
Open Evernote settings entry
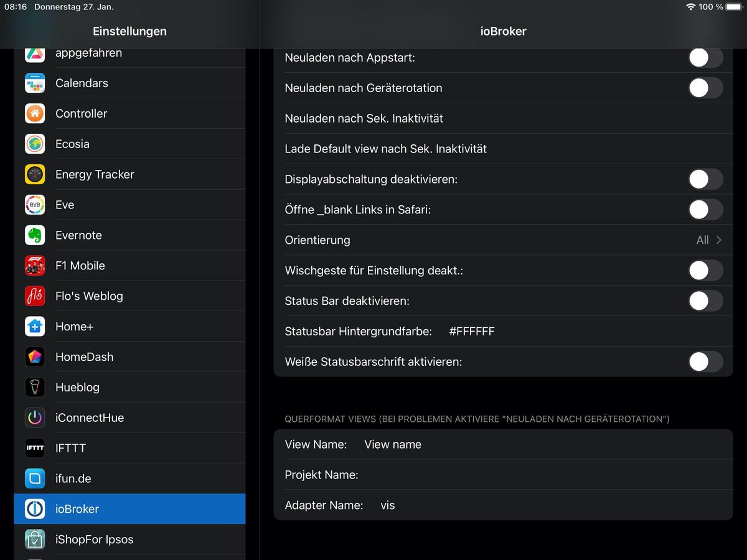tap(129, 235)
